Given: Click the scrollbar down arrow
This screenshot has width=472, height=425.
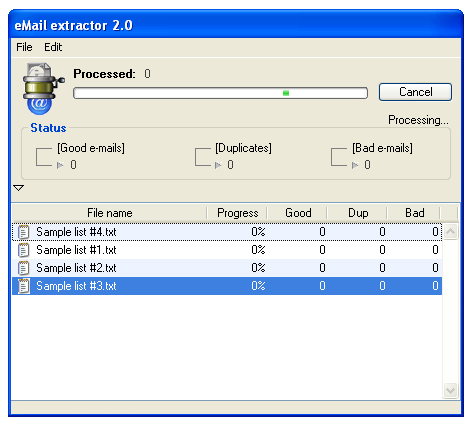Looking at the screenshot, I should click(450, 390).
